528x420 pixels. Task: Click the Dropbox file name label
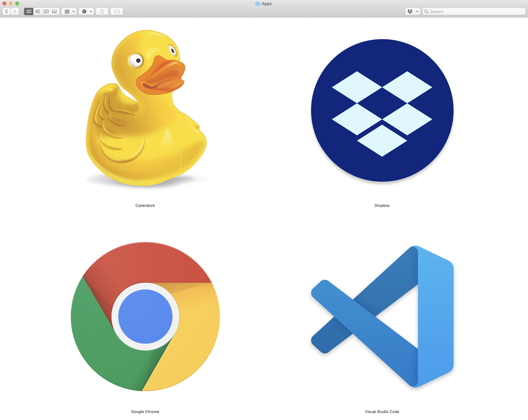pyautogui.click(x=382, y=205)
